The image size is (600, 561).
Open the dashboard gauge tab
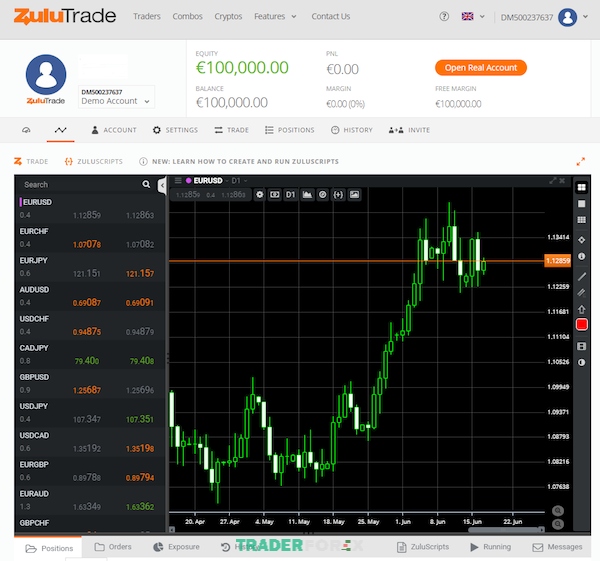pyautogui.click(x=26, y=130)
